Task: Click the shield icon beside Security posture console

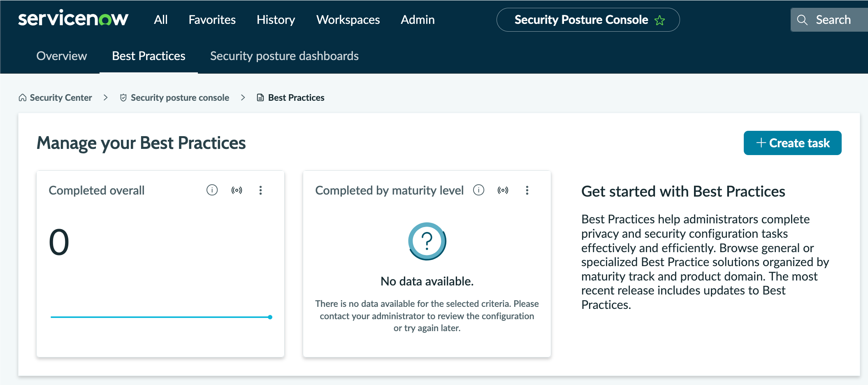Action: [123, 97]
